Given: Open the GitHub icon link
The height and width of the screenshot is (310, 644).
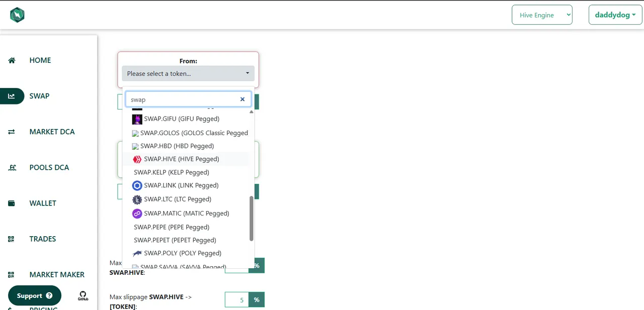Looking at the screenshot, I should point(83,295).
